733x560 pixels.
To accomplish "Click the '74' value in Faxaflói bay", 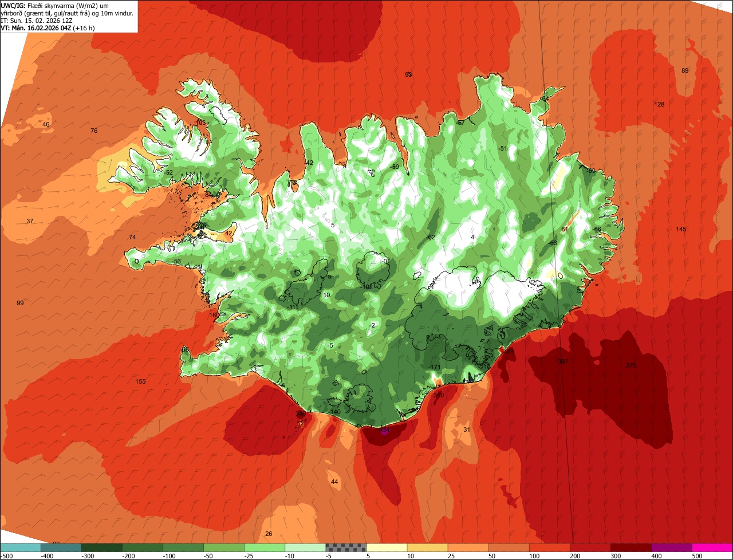I will pyautogui.click(x=132, y=237).
